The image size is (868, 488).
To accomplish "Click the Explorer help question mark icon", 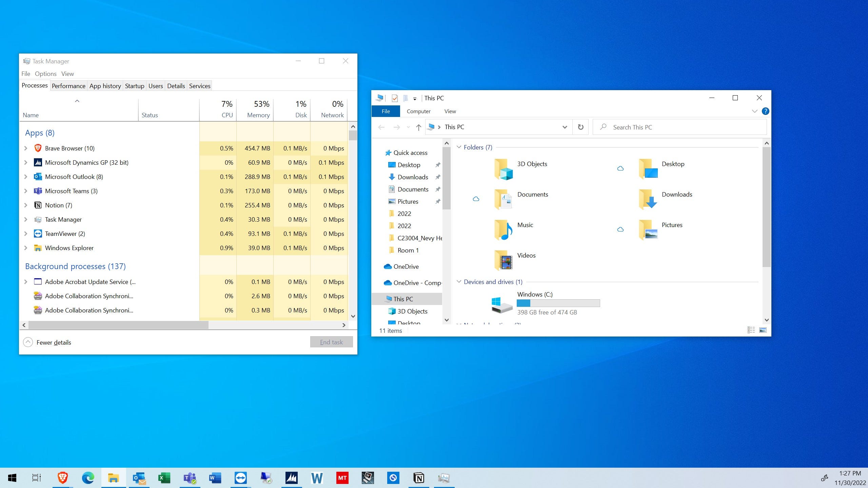I will pyautogui.click(x=765, y=111).
